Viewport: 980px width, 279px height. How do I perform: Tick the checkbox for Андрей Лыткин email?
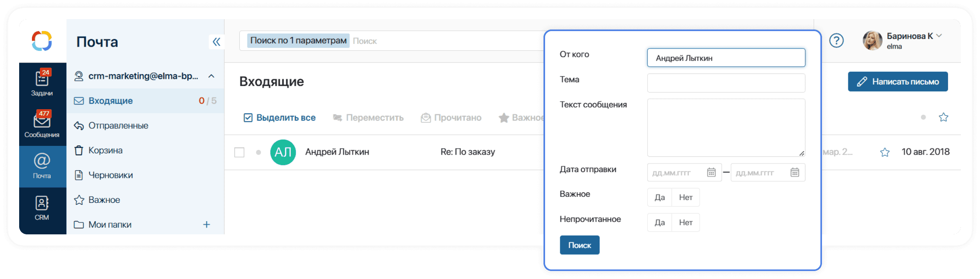pyautogui.click(x=239, y=152)
